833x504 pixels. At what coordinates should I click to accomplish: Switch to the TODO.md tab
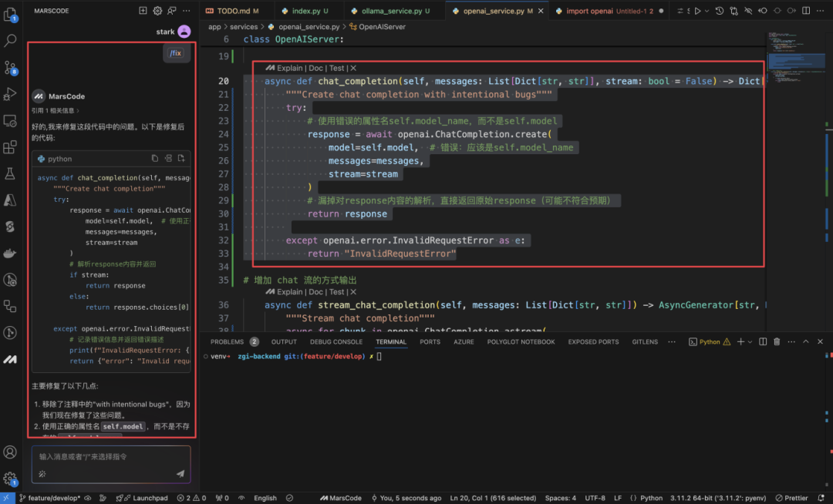(233, 11)
